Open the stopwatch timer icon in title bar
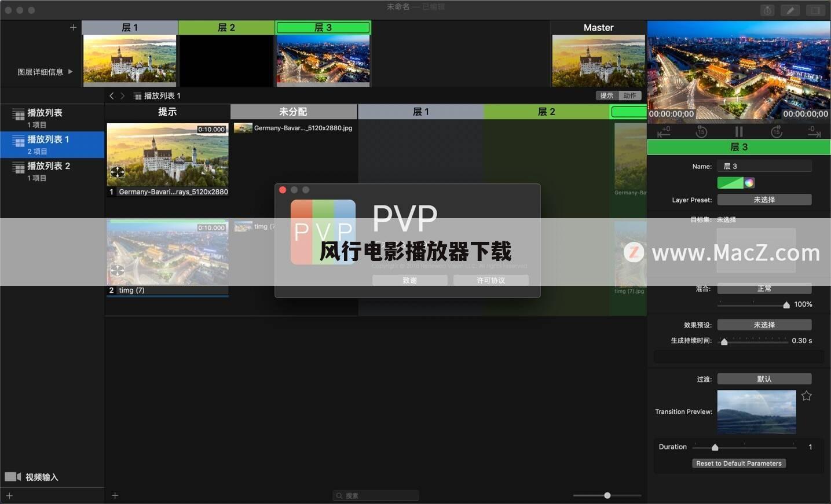The height and width of the screenshot is (504, 831). 767,10
